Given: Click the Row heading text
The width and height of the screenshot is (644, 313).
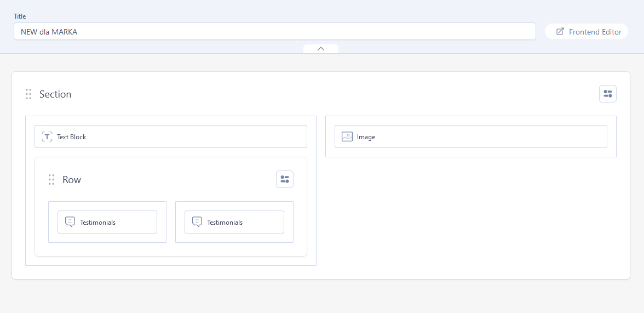Looking at the screenshot, I should tap(72, 180).
